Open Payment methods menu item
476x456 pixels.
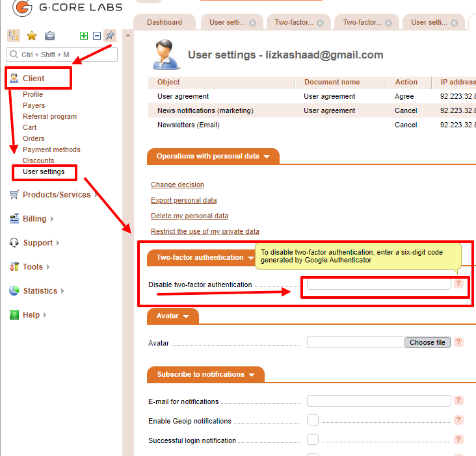51,149
